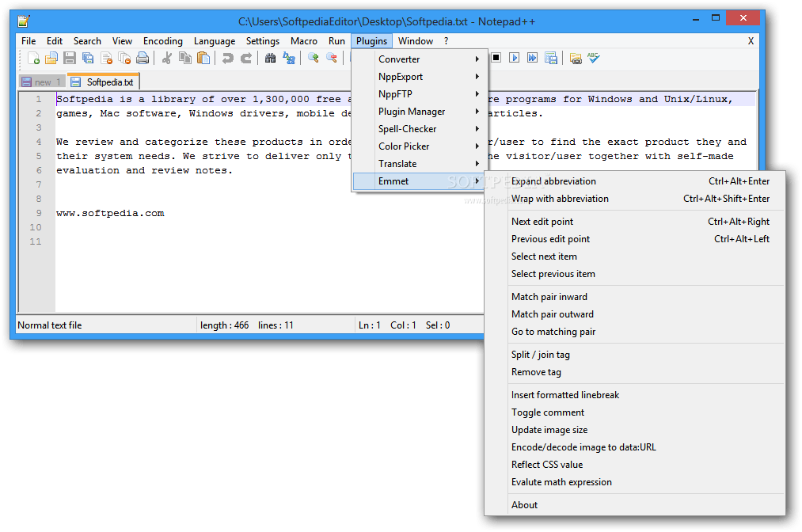Click the Close file toolbar icon
This screenshot has width=802, height=532.
(x=106, y=59)
